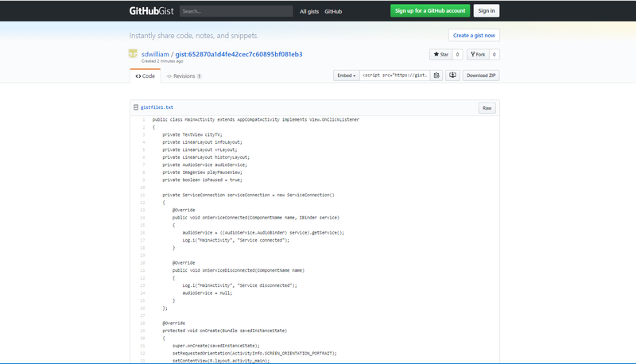Copy the embed script to clipboard
Screen dimensions: 636x364
(x=437, y=76)
